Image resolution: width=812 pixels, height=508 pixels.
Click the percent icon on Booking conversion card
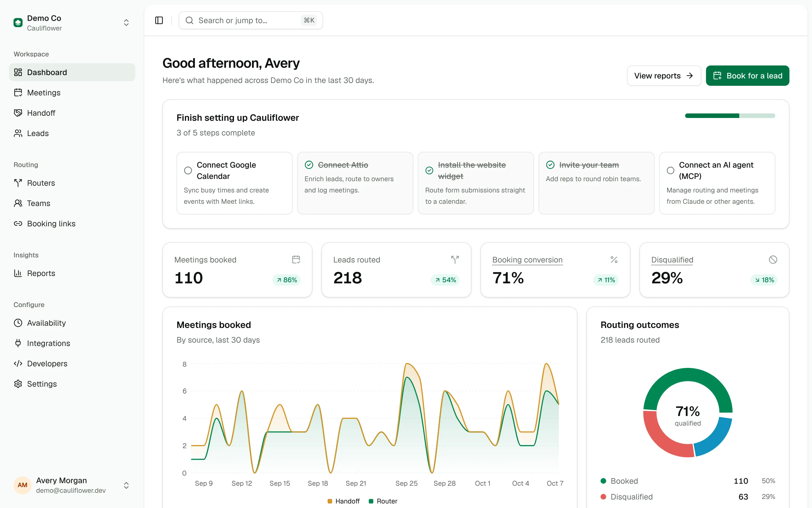point(614,259)
